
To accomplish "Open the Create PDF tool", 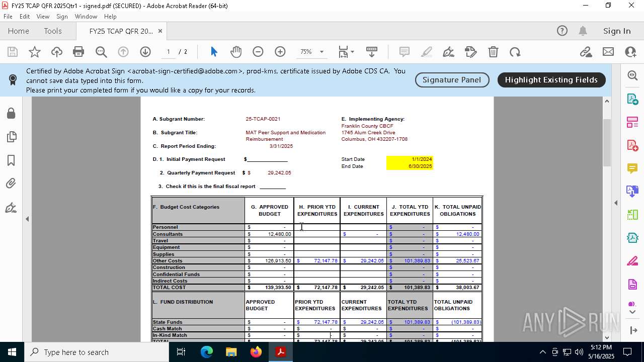I will (x=632, y=145).
